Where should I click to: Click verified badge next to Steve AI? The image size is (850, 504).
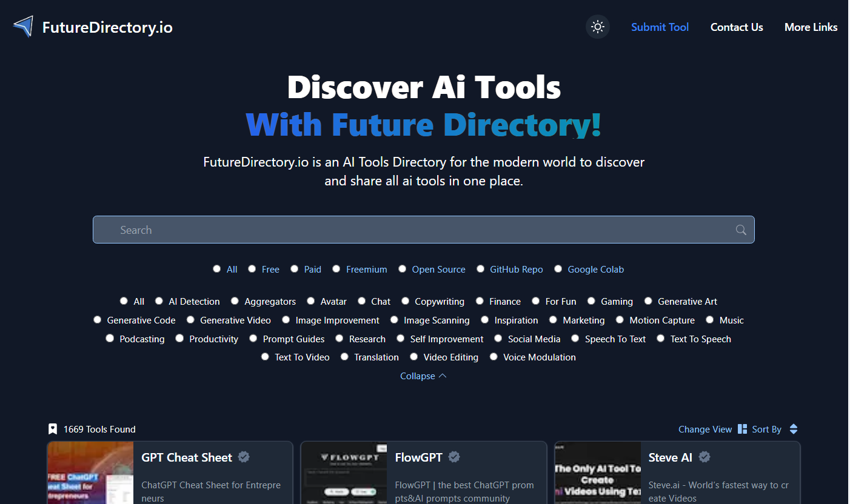(704, 457)
